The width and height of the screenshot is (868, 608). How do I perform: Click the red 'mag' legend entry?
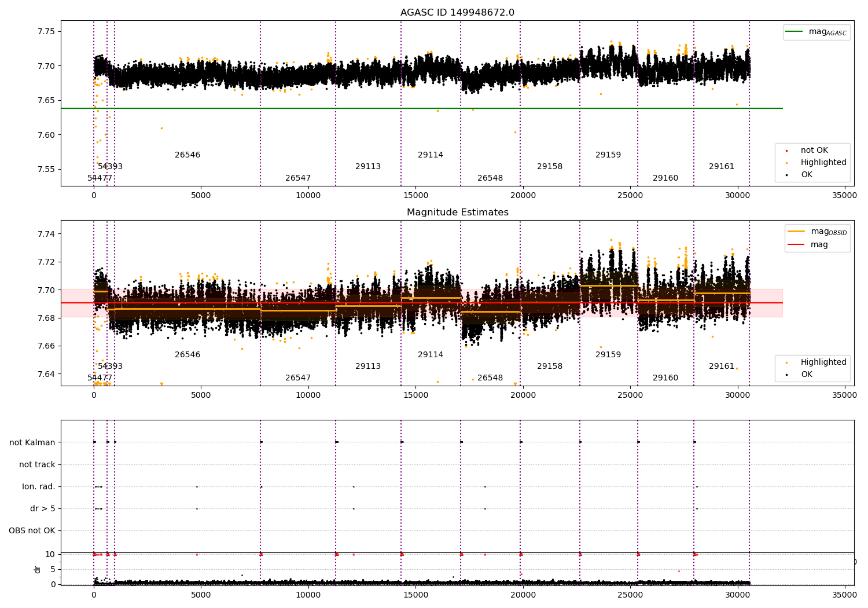coord(808,244)
